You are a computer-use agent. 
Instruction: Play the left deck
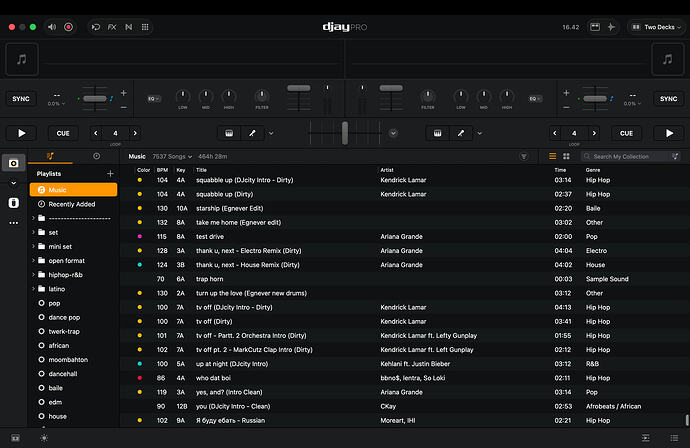tap(22, 133)
